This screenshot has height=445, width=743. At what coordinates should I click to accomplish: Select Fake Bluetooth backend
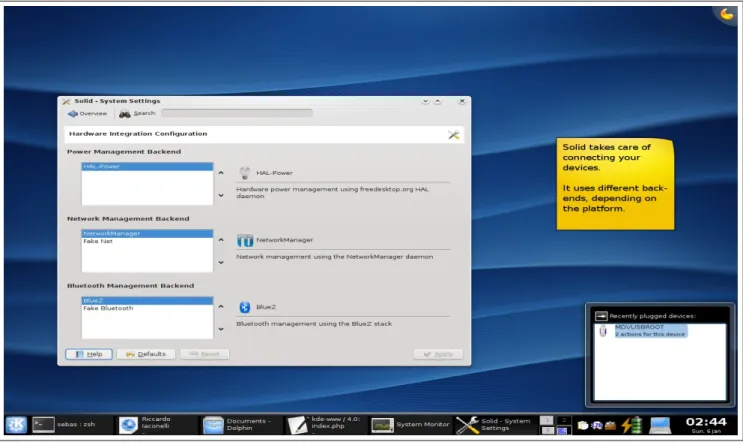[x=147, y=308]
